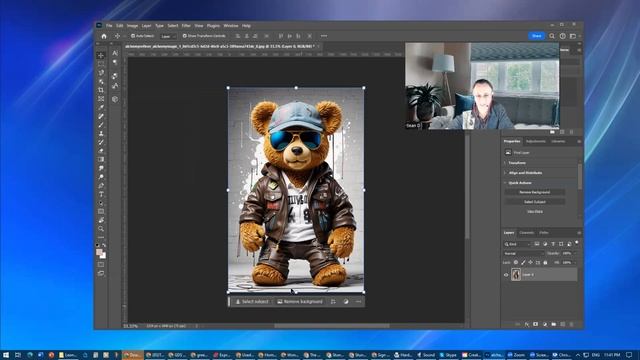Select the Rectangle shape tool

[x=101, y=211]
